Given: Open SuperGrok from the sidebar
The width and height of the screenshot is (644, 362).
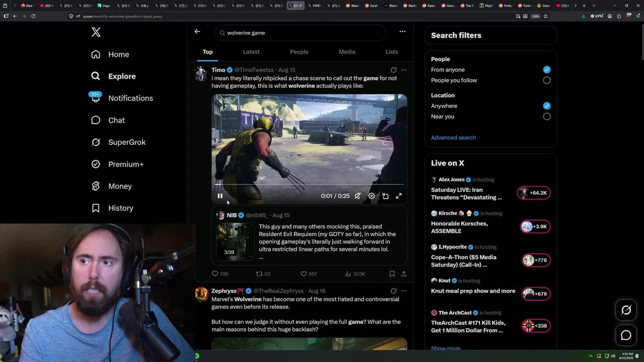Looking at the screenshot, I should (x=118, y=142).
